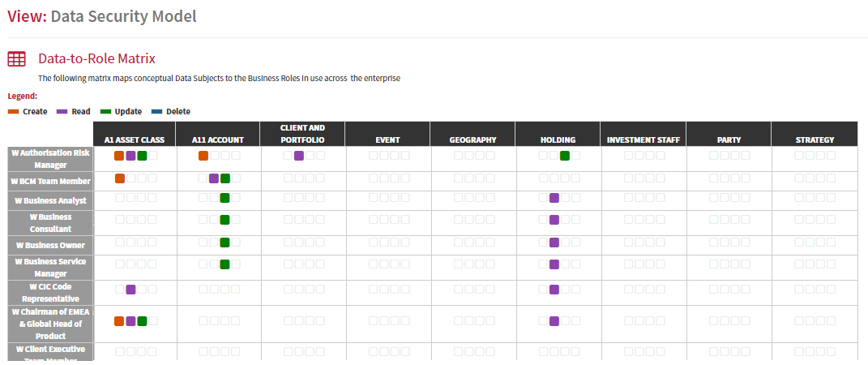Viewport: 868px width, 365px height.
Task: Click purple Read box for Business Owner Holding
Action: 554,242
